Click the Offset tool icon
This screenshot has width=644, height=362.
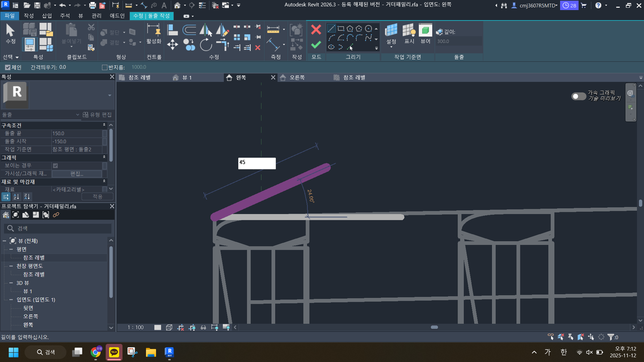(x=189, y=30)
